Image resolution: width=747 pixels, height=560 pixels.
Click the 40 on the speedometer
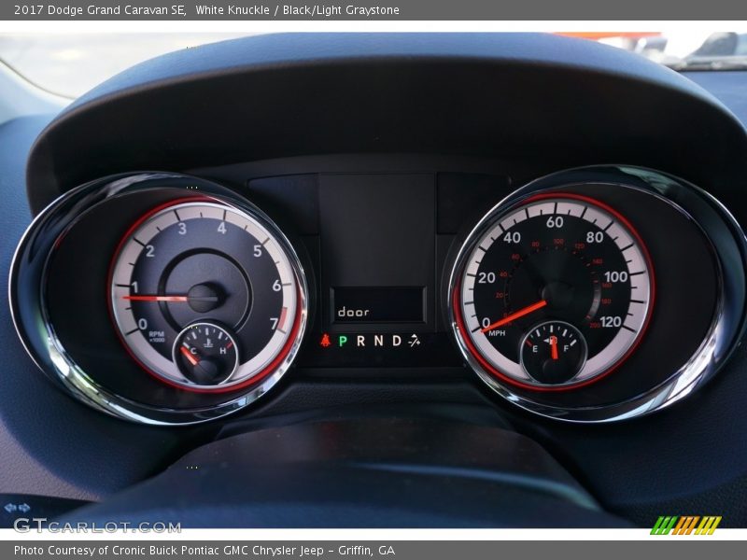[512, 237]
